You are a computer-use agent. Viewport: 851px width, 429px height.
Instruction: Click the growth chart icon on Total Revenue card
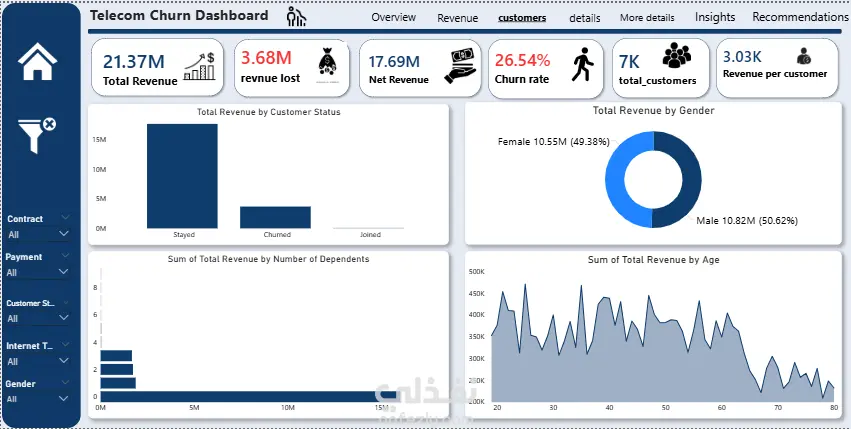click(x=199, y=66)
